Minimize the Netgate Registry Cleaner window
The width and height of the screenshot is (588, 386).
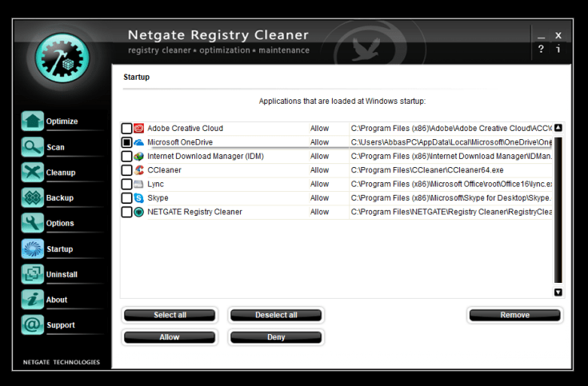click(541, 36)
